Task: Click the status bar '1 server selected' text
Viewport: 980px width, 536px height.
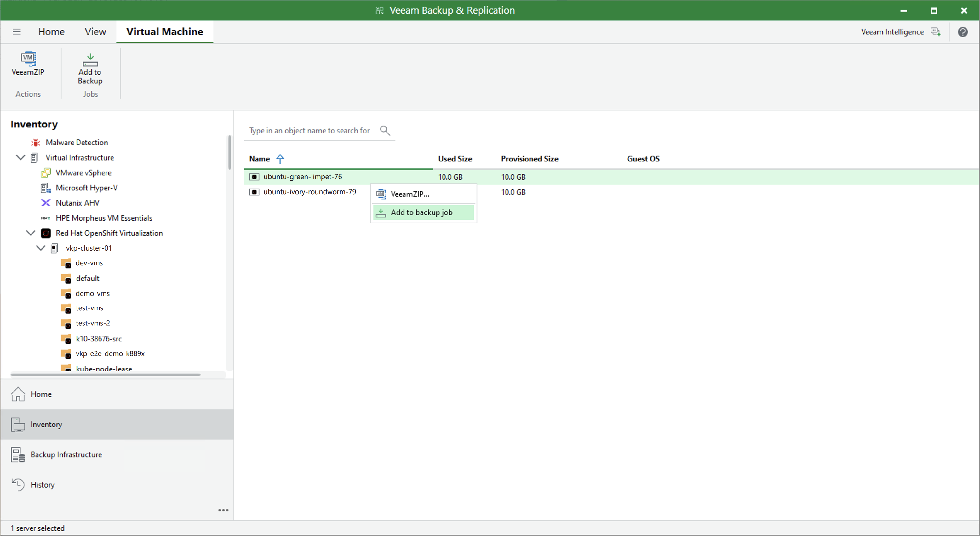Action: coord(38,528)
